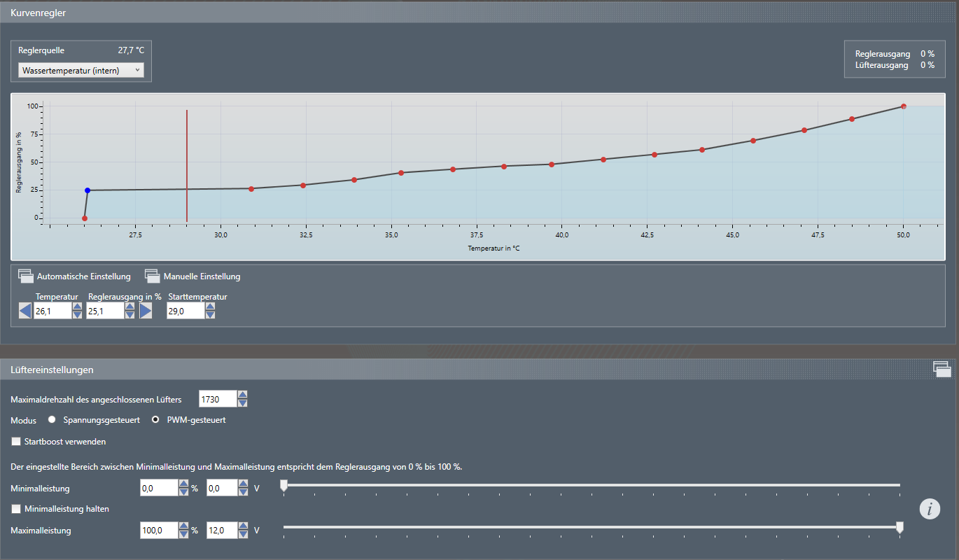The image size is (959, 560).
Task: Click the Lüftereinstellungen panel header title
Action: [x=52, y=370]
